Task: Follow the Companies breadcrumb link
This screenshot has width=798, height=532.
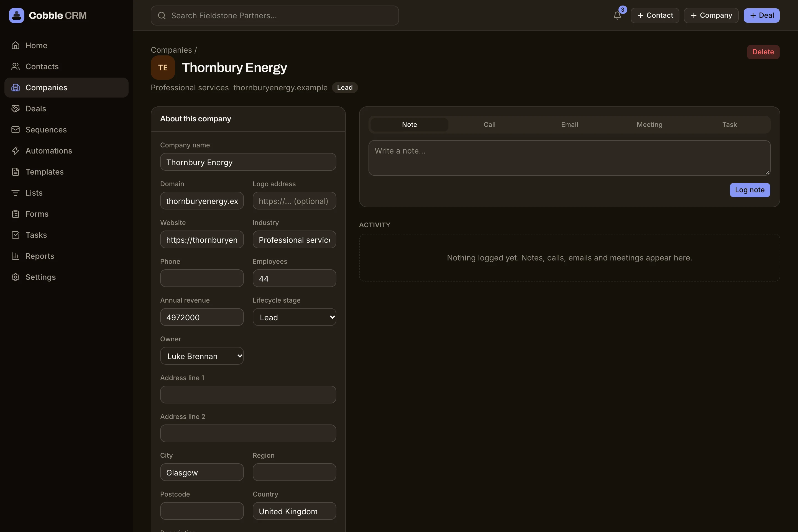Action: 171,50
